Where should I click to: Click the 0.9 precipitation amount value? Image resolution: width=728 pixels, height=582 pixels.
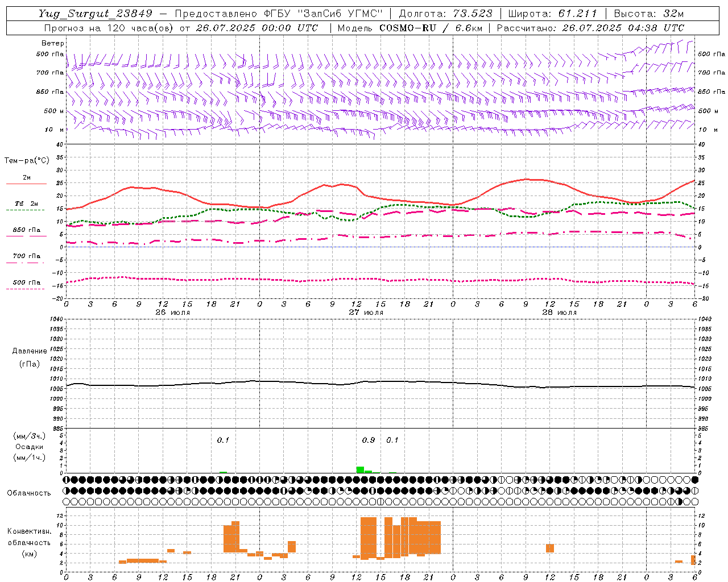coord(369,440)
